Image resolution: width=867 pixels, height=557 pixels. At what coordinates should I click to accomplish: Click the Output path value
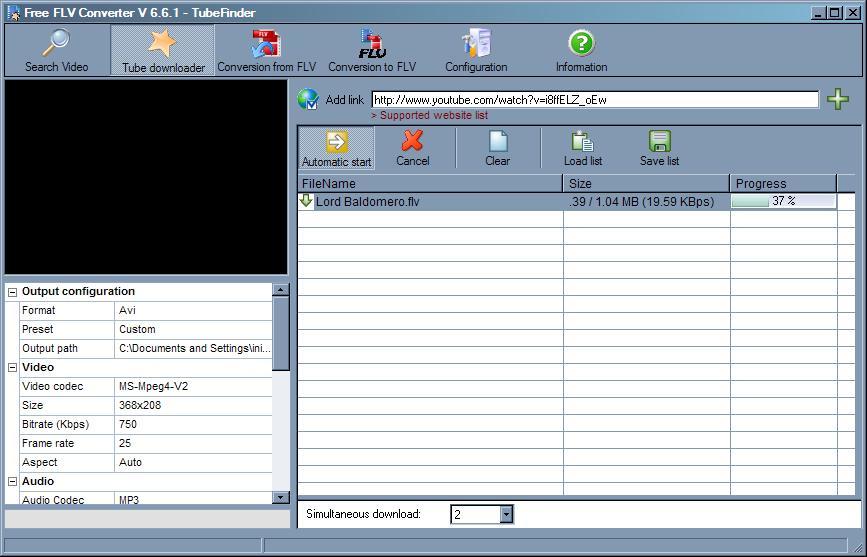193,348
